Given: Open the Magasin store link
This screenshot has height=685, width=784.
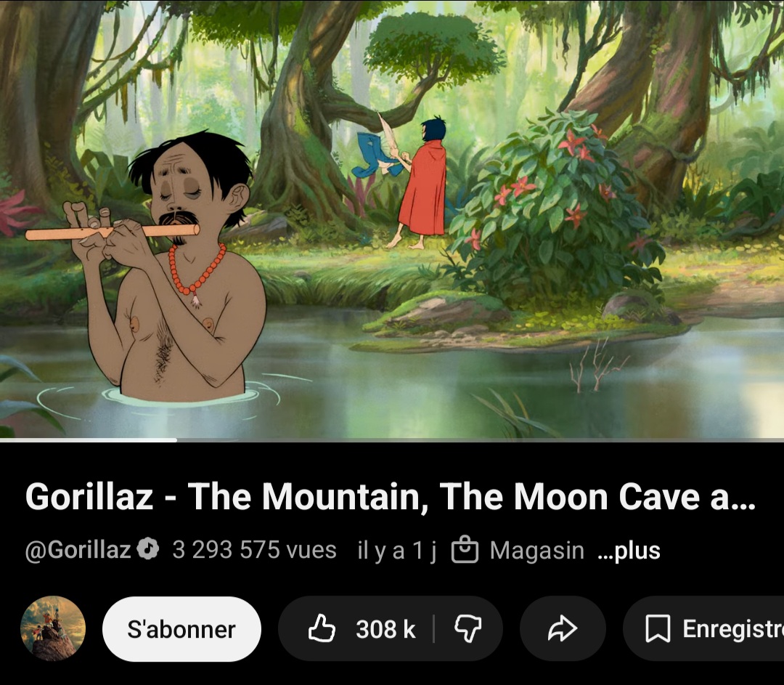Looking at the screenshot, I should (537, 551).
